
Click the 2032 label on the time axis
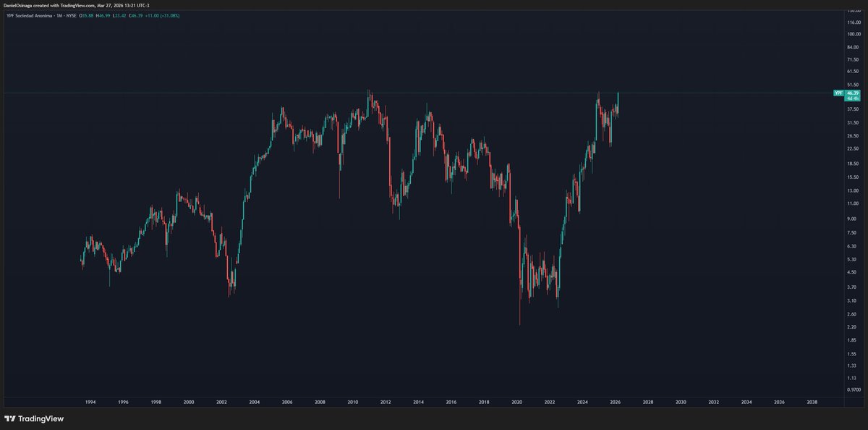[714, 402]
